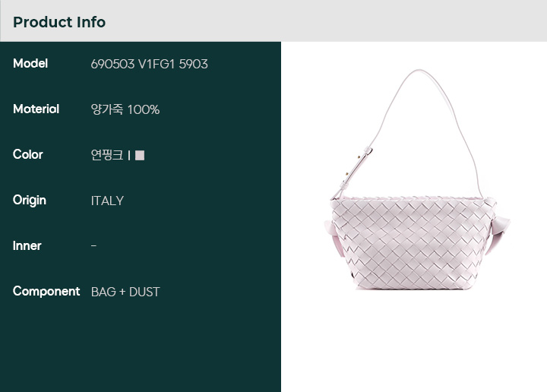Click the Product Info heading
Screen dimensions: 547x392
click(x=59, y=22)
